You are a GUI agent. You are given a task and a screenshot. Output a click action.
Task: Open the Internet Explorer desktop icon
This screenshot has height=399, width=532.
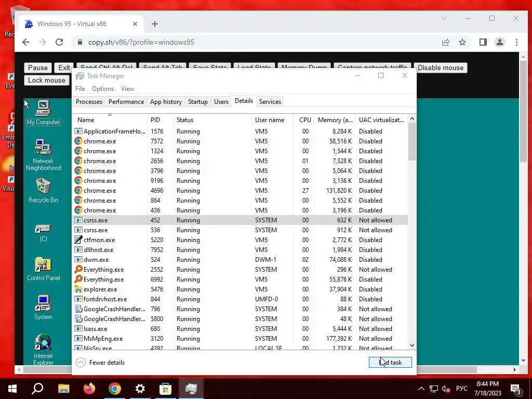click(43, 350)
